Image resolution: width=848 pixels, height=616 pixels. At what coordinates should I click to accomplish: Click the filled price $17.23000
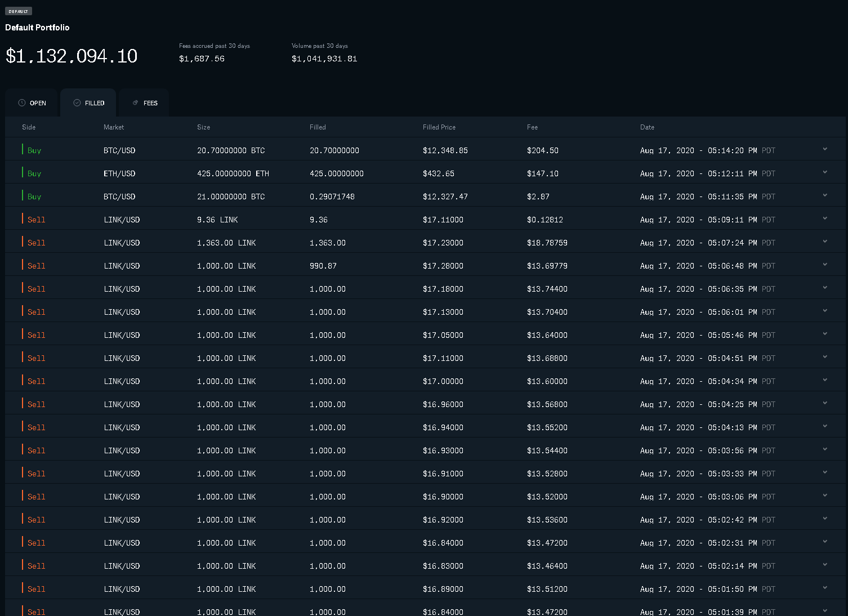443,243
